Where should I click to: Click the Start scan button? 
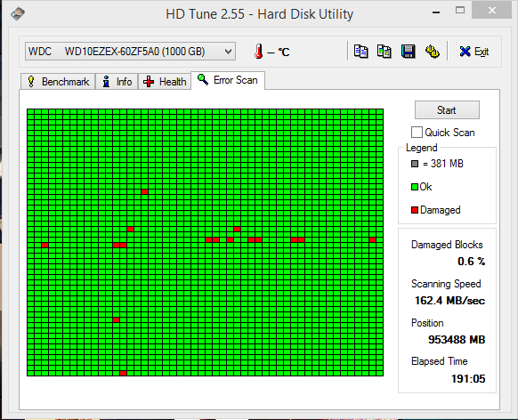[x=447, y=110]
